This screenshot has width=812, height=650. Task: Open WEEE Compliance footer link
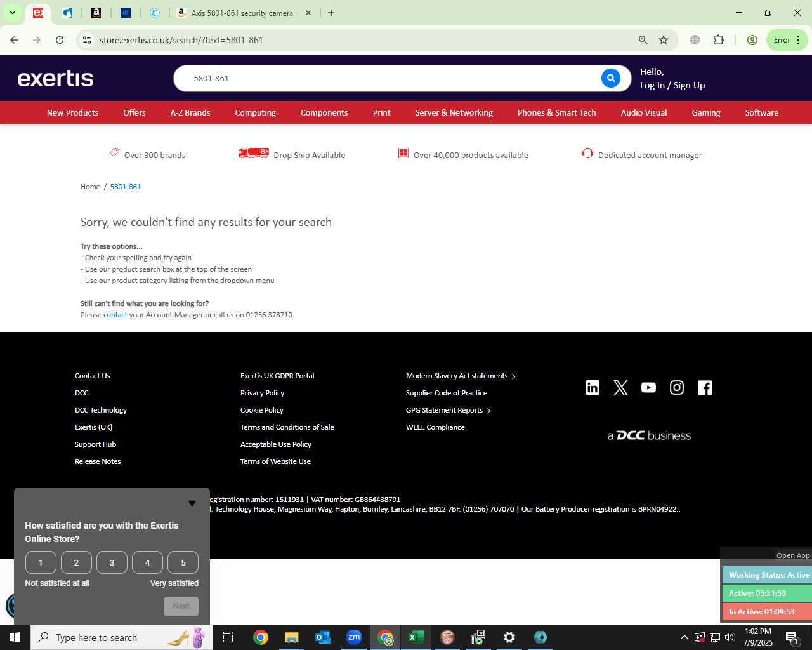(x=435, y=427)
